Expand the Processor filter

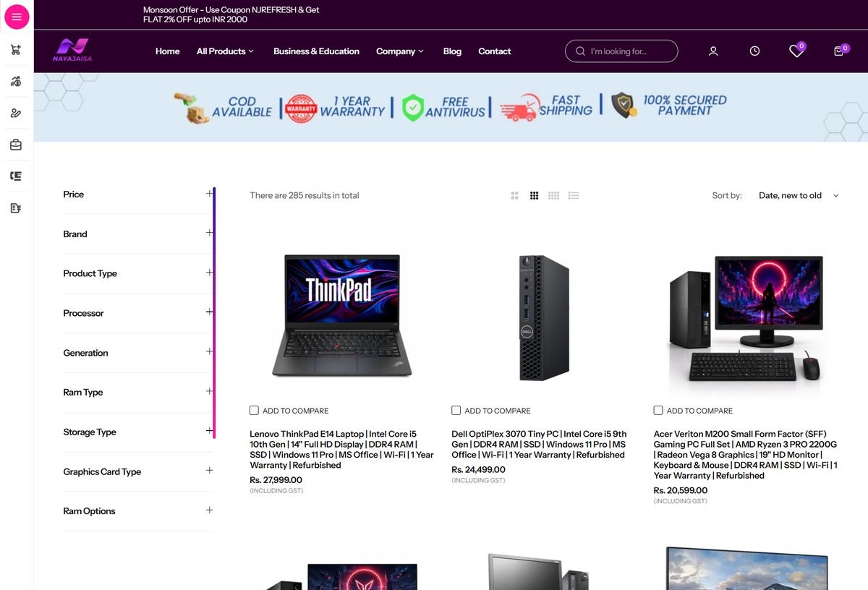[x=138, y=313]
